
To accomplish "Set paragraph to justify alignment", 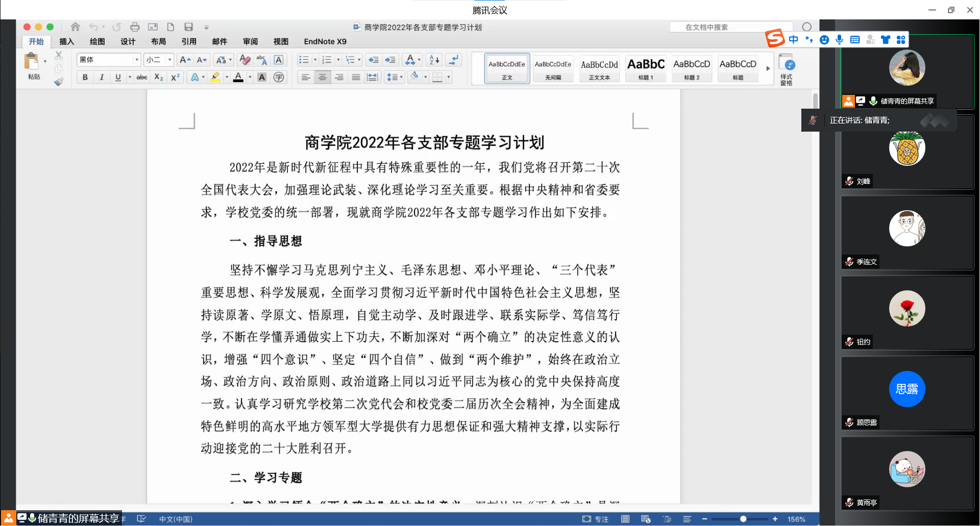I will 356,77.
